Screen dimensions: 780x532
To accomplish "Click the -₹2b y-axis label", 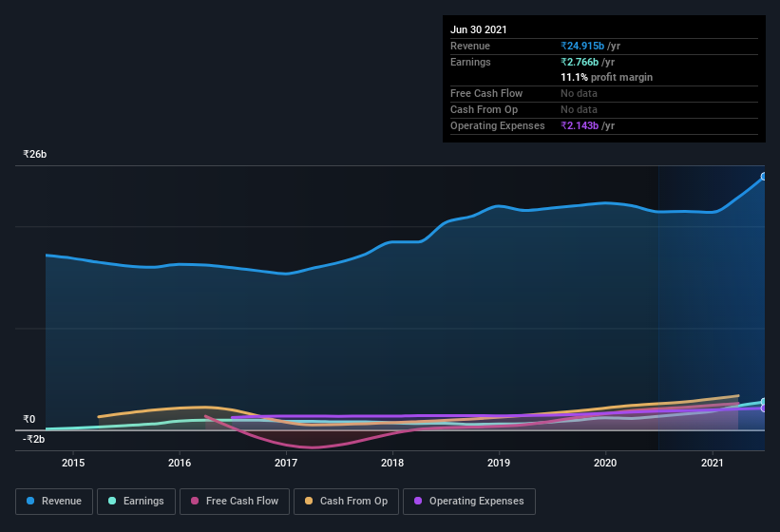I will point(34,439).
